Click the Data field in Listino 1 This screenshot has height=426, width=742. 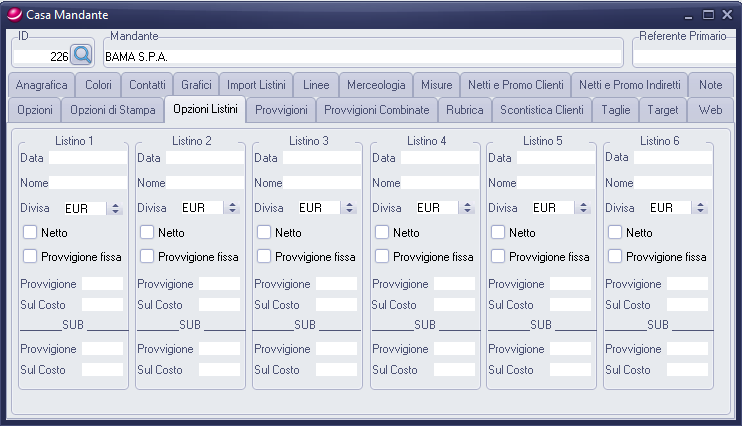[87, 158]
